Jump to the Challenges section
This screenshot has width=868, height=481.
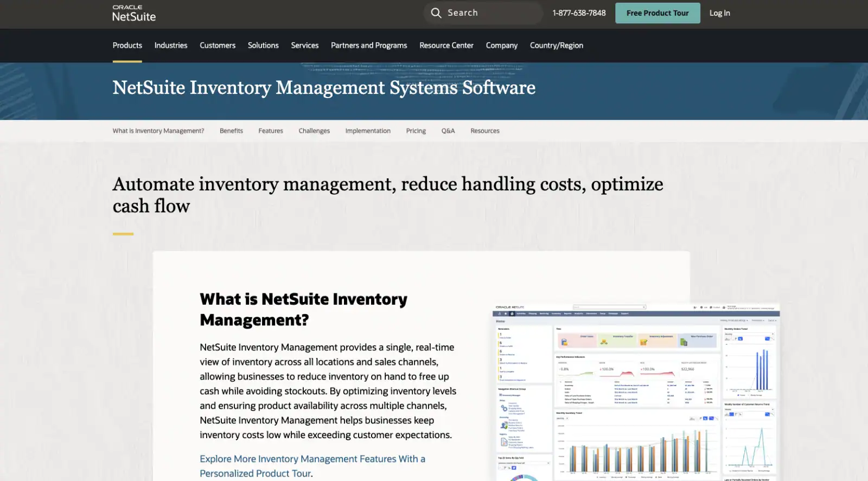tap(314, 131)
